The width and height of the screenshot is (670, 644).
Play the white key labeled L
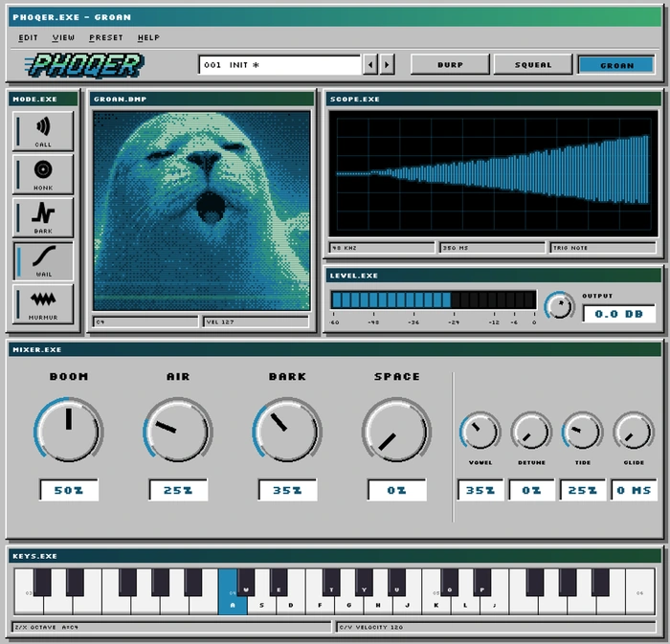pyautogui.click(x=465, y=604)
